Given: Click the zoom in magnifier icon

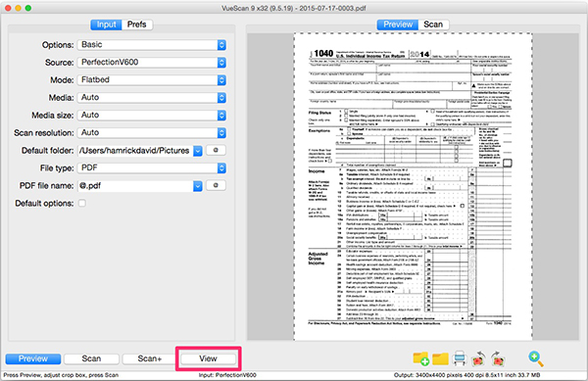Looking at the screenshot, I should tap(536, 358).
